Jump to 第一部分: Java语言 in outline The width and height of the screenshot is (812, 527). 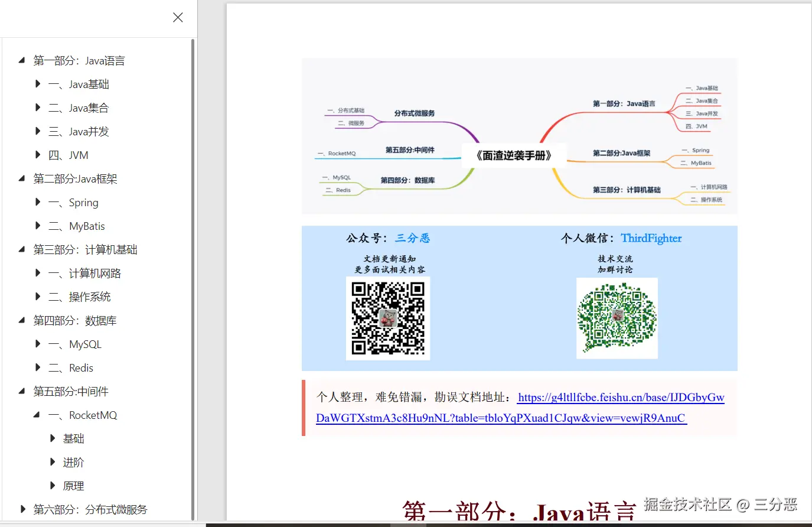pyautogui.click(x=79, y=61)
